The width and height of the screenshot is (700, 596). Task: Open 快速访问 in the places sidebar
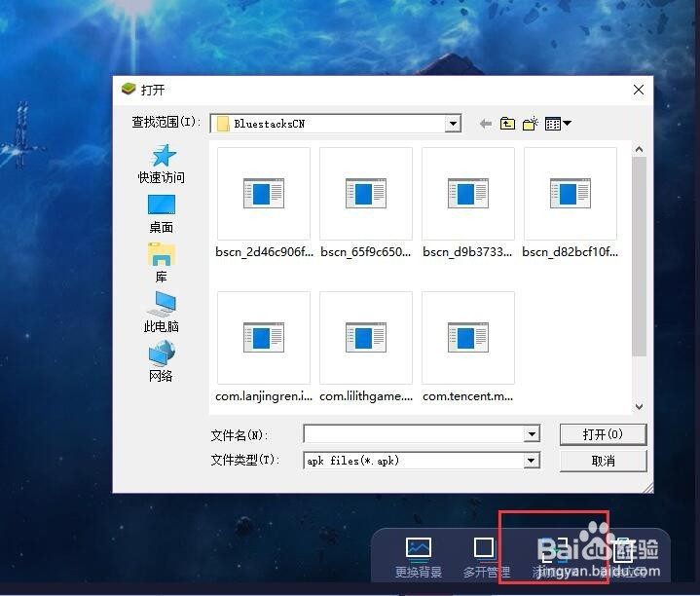(x=162, y=164)
